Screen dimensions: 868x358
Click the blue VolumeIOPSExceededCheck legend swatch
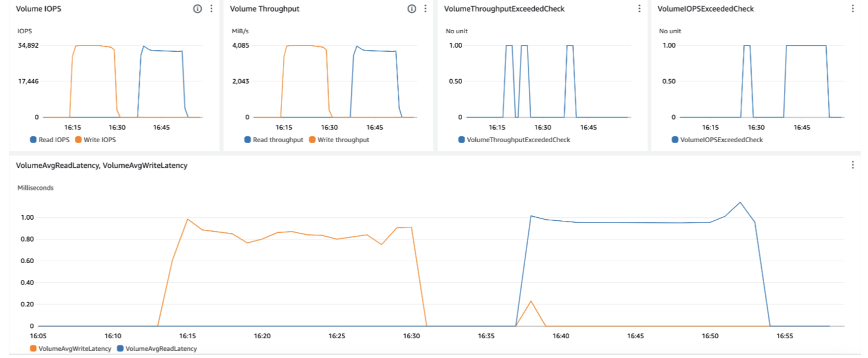pos(675,140)
